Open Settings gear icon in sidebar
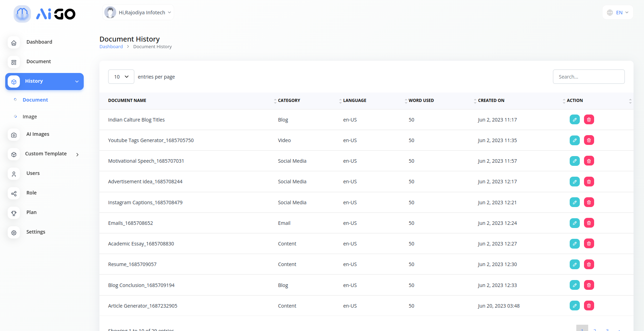This screenshot has height=331, width=644. tap(14, 233)
